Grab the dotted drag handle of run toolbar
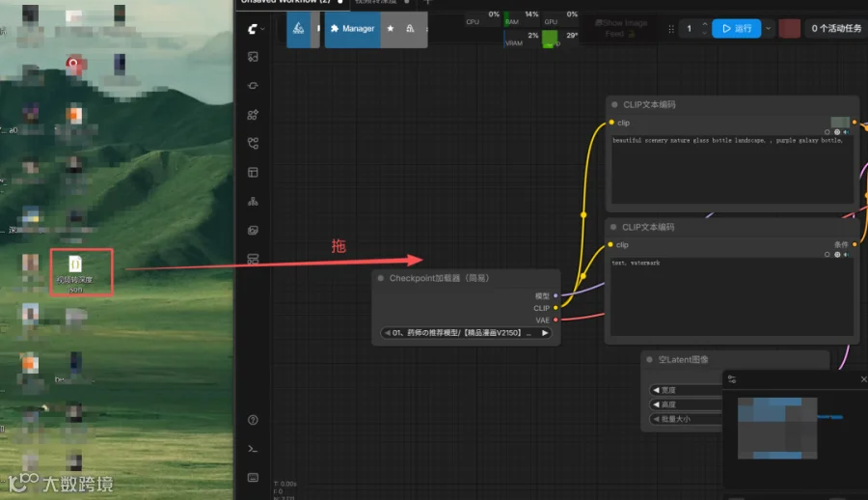868x500 pixels. [671, 29]
